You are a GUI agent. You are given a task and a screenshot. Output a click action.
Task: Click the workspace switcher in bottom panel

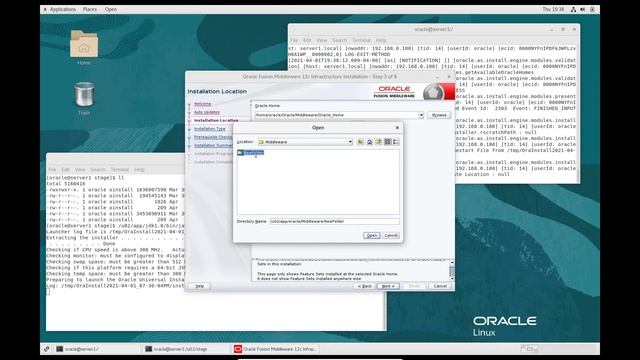529,349
